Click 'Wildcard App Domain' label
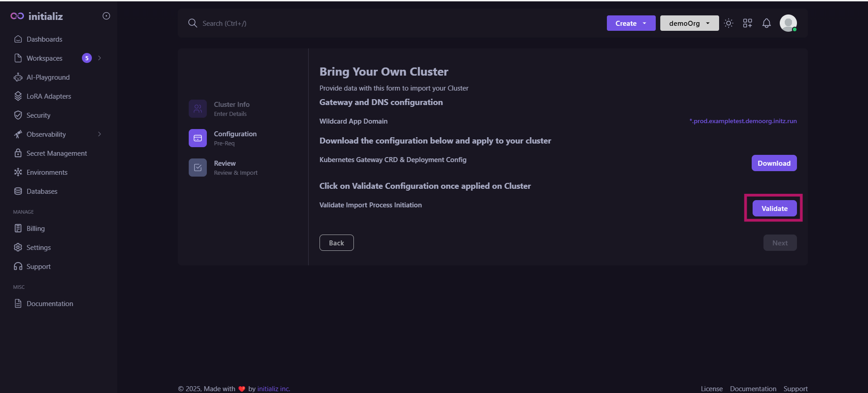 353,121
